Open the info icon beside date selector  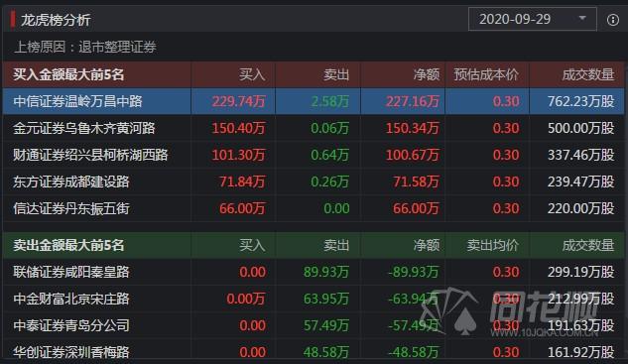pos(612,19)
